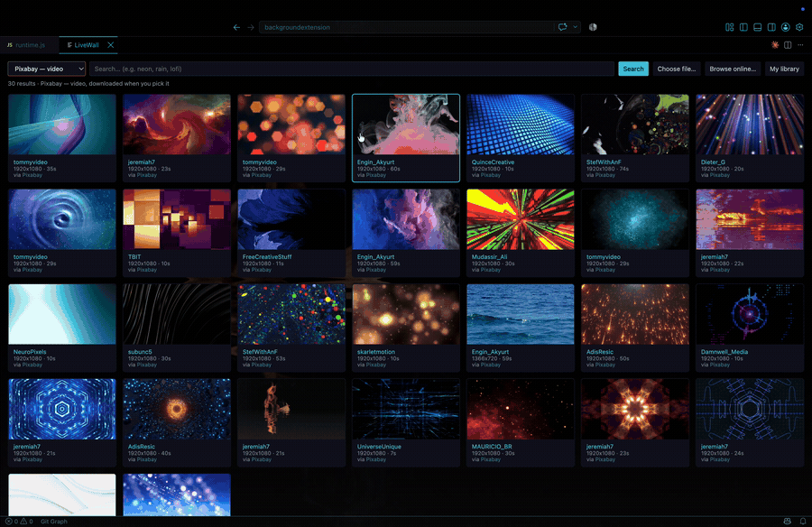This screenshot has width=812, height=527.
Task: Focus the wallpaper search input field
Action: tap(352, 69)
